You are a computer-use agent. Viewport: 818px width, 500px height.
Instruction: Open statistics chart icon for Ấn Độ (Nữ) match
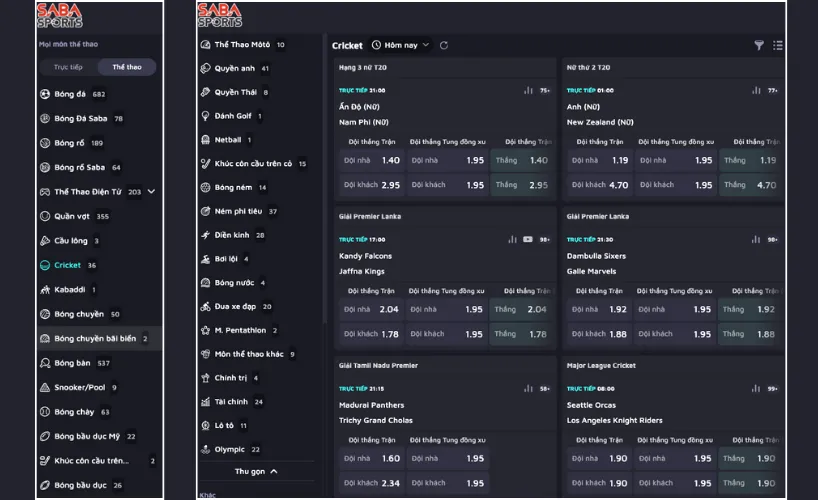pyautogui.click(x=528, y=90)
